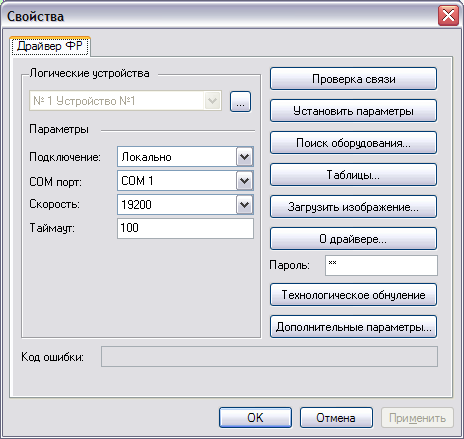Expand the Подключение dropdown arrow
This screenshot has height=439, width=464.
[x=245, y=157]
